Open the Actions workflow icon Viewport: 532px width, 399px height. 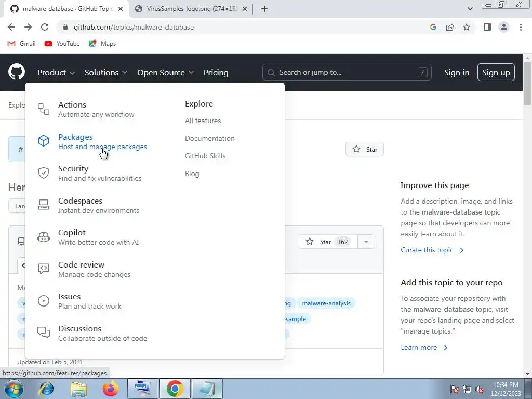(44, 109)
